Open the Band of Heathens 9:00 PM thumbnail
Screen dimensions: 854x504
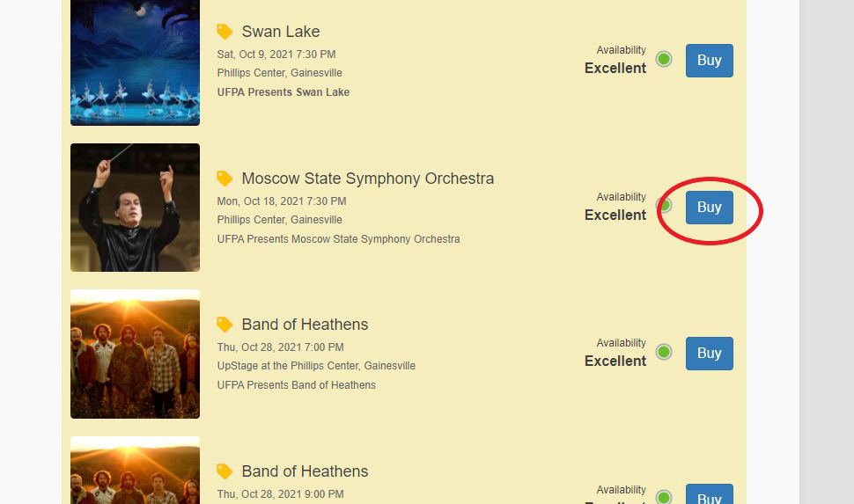135,472
